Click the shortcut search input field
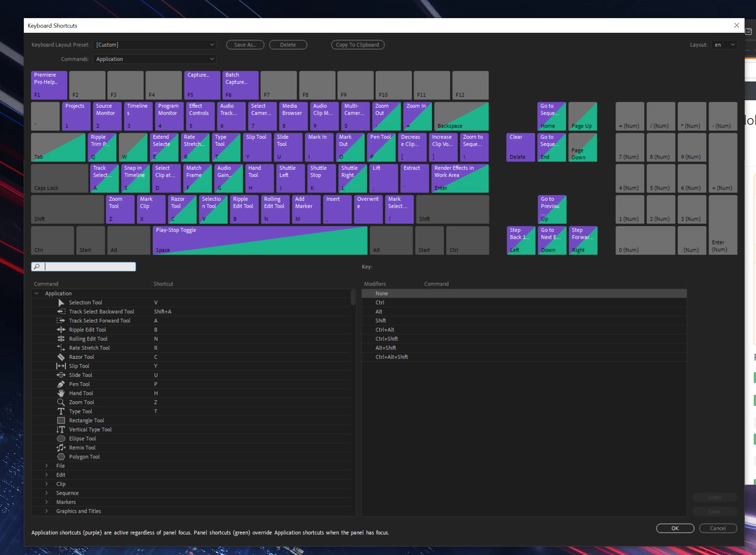 (x=89, y=267)
